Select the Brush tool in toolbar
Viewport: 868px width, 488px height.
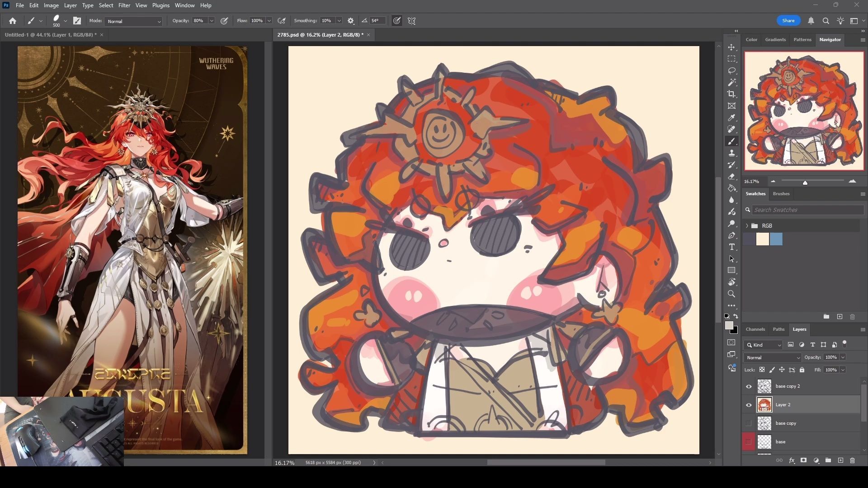click(x=731, y=141)
